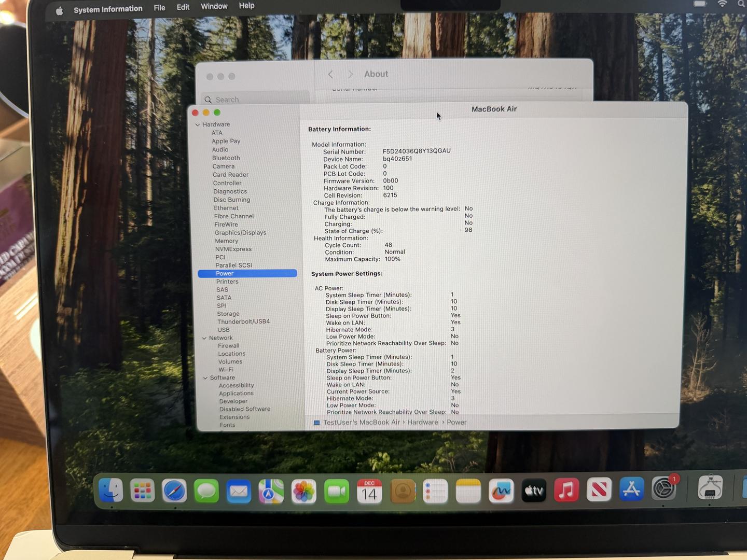
Task: Open the App Store icon
Action: (631, 489)
